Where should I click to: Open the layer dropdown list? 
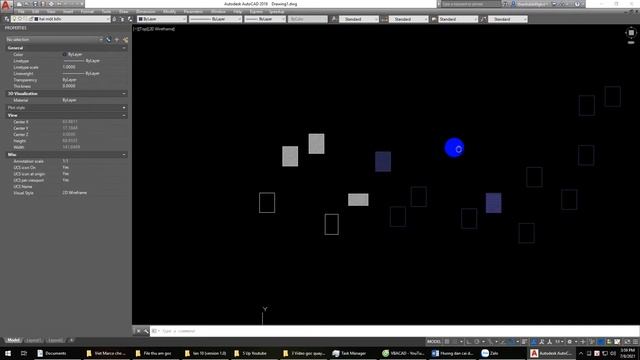[x=60, y=19]
